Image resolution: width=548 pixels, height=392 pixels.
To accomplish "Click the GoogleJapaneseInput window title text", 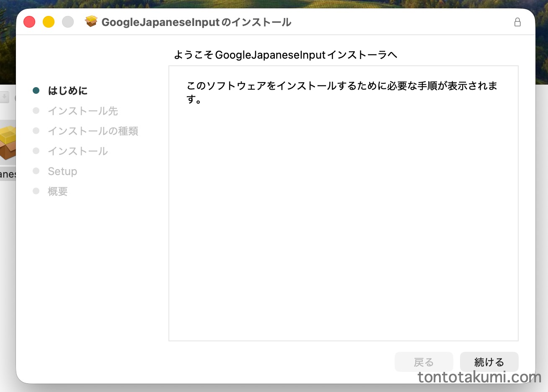I will (196, 22).
